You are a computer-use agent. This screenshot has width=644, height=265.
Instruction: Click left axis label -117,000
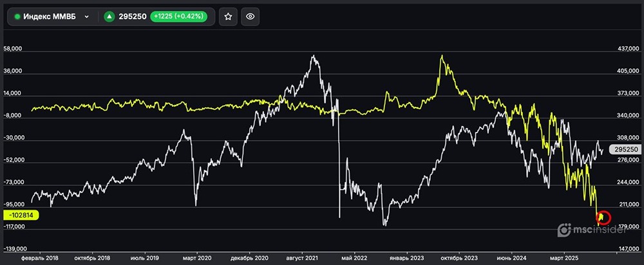point(15,226)
